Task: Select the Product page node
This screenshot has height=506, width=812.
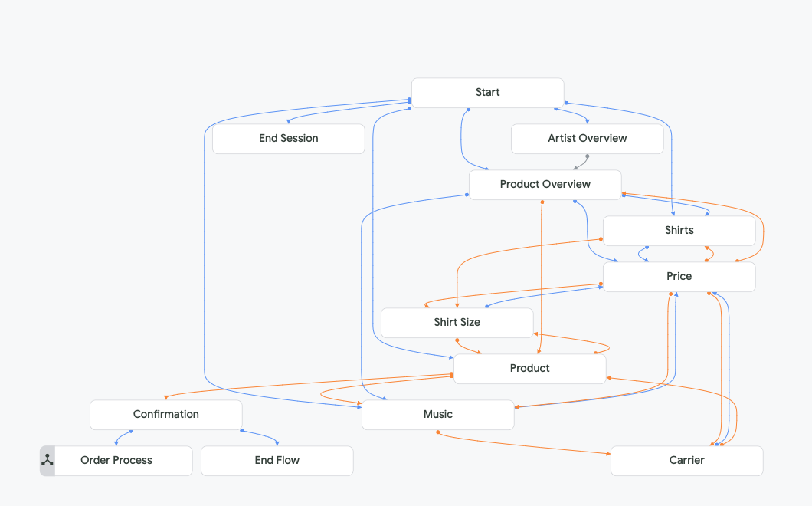Action: coord(529,369)
